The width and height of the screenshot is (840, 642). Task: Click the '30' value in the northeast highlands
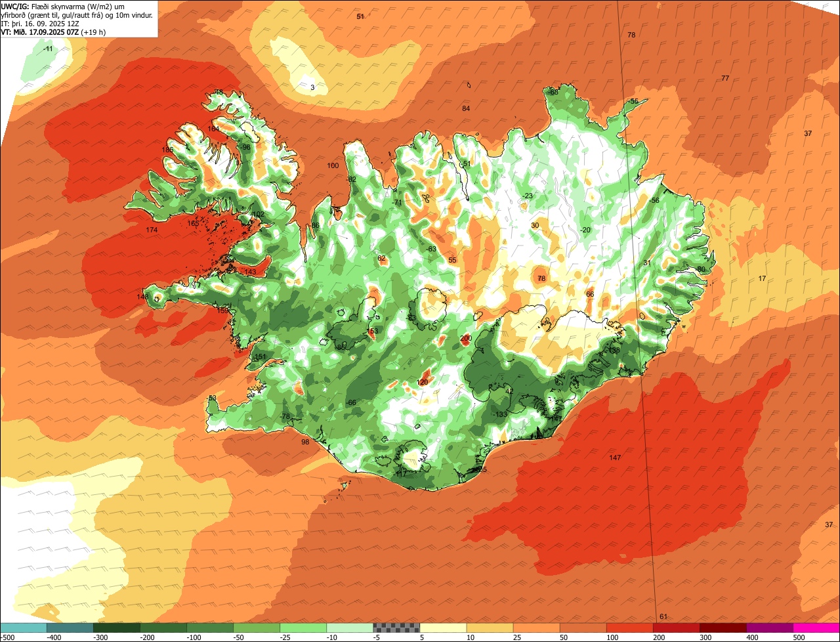(x=535, y=225)
